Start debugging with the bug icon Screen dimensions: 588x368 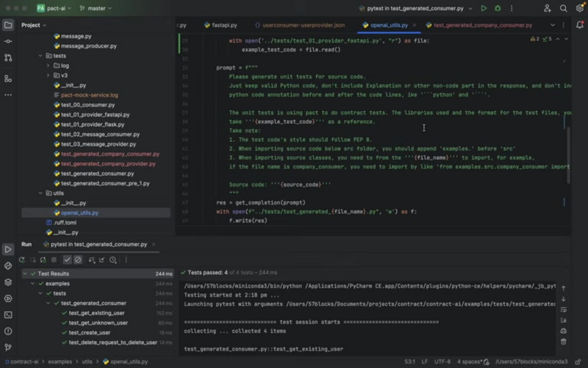point(498,8)
